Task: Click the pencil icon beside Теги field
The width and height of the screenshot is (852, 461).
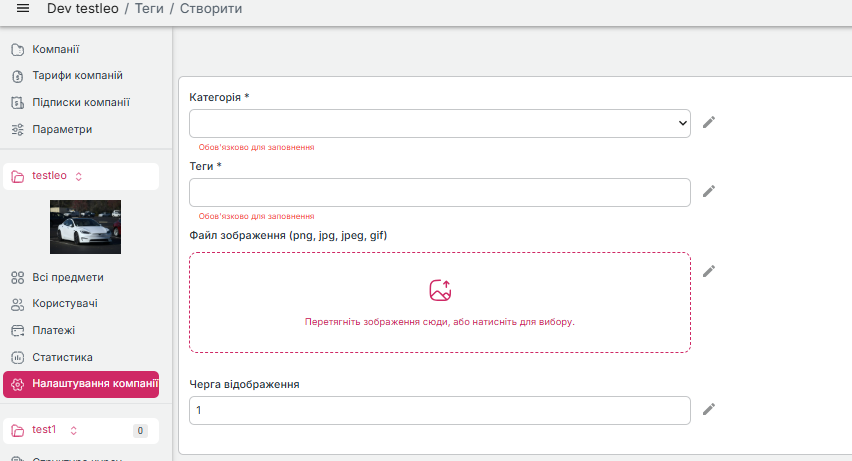Action: [x=709, y=191]
